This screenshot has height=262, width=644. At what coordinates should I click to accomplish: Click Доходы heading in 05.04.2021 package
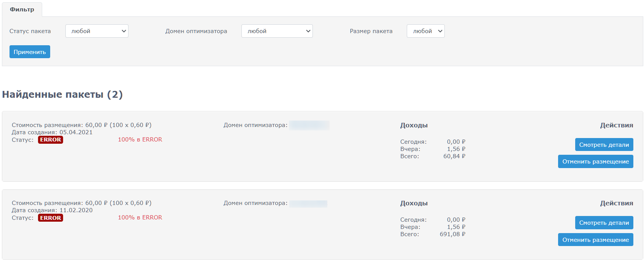(414, 125)
